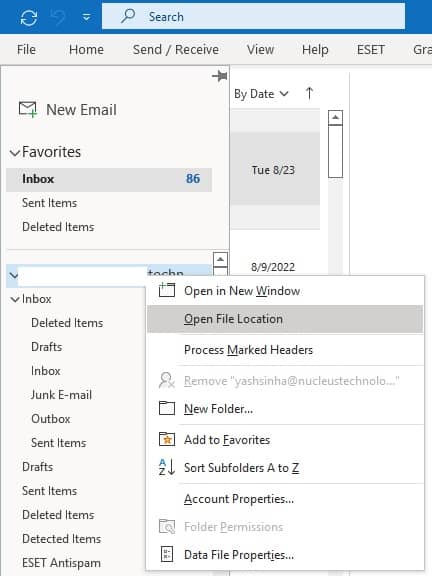Select Deleted Items under the Inbox subfolder
Image resolution: width=432 pixels, height=576 pixels.
[x=67, y=323]
